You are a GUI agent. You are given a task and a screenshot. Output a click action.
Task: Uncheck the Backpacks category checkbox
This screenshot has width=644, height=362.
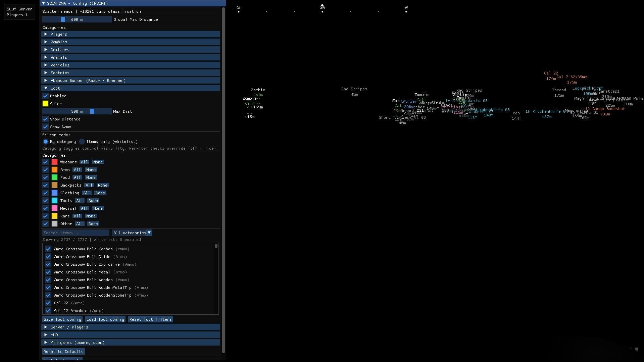click(x=45, y=185)
